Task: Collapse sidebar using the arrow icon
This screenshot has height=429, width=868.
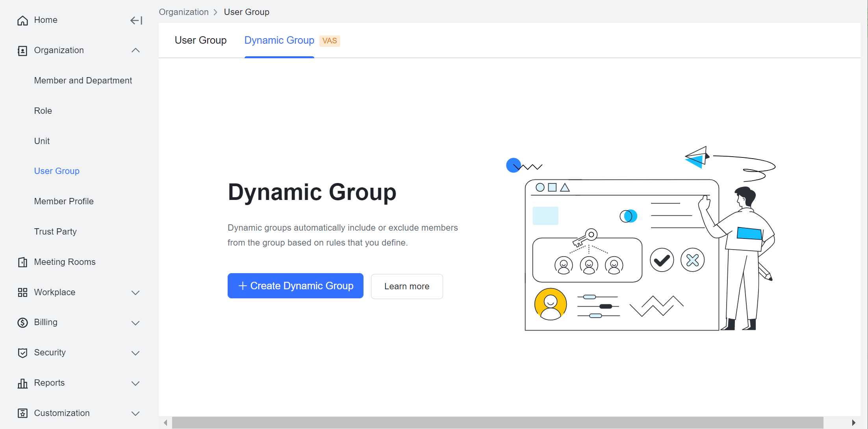Action: tap(136, 20)
